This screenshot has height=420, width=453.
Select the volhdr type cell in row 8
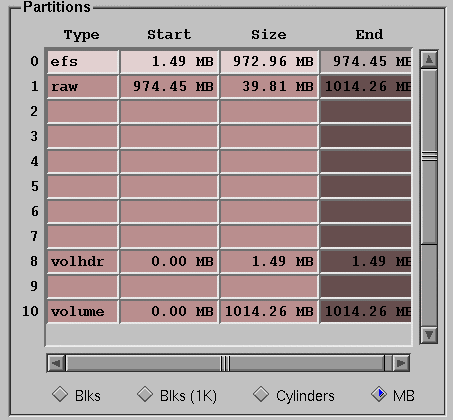[x=83, y=262]
